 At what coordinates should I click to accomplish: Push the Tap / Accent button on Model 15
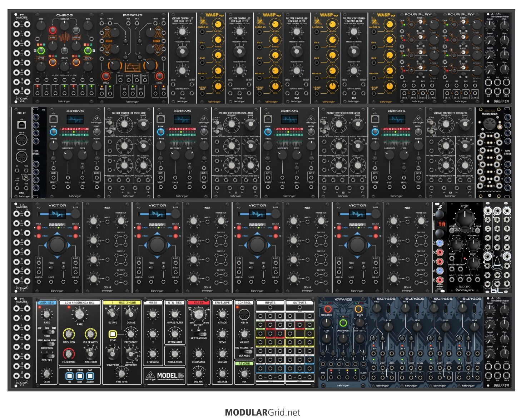coord(90,376)
